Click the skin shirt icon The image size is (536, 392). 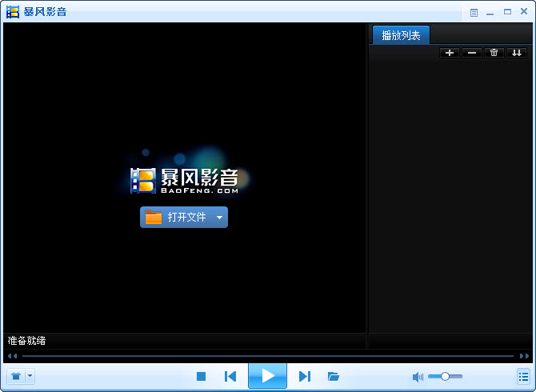pos(15,375)
